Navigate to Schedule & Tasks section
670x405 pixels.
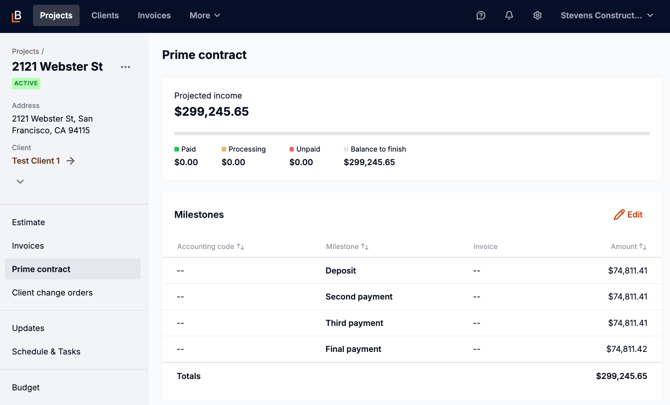(46, 352)
